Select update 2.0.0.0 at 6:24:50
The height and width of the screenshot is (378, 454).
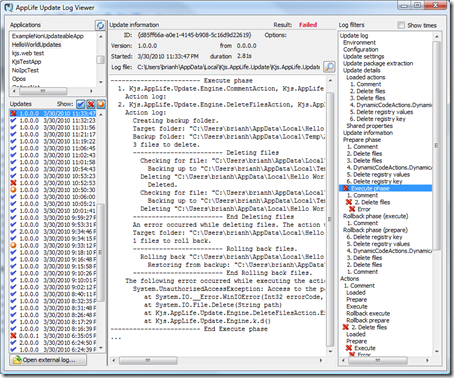[53, 342]
